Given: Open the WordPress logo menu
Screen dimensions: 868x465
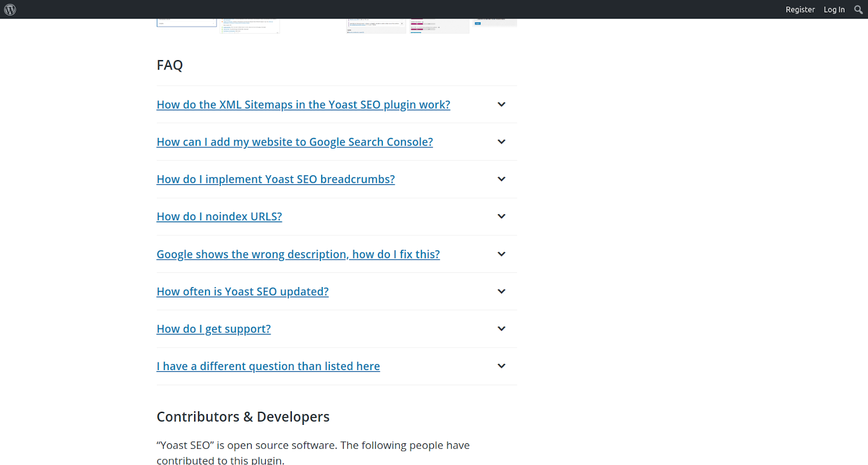Looking at the screenshot, I should [10, 9].
